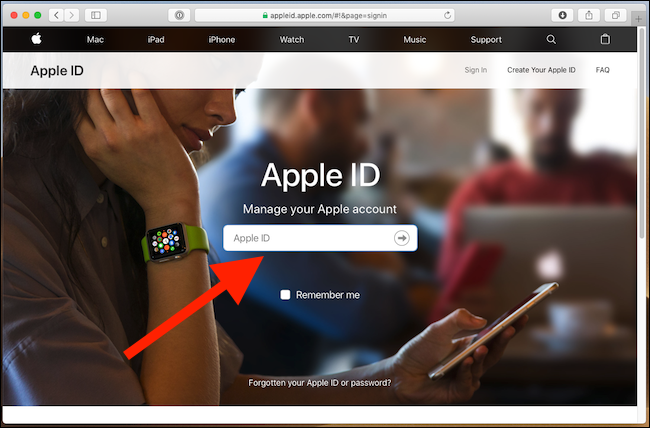This screenshot has height=428, width=650.
Task: Open the Watch menu item
Action: [x=292, y=39]
